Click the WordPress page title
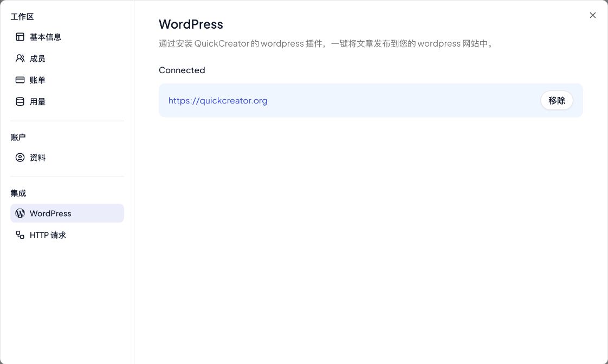 (x=191, y=24)
